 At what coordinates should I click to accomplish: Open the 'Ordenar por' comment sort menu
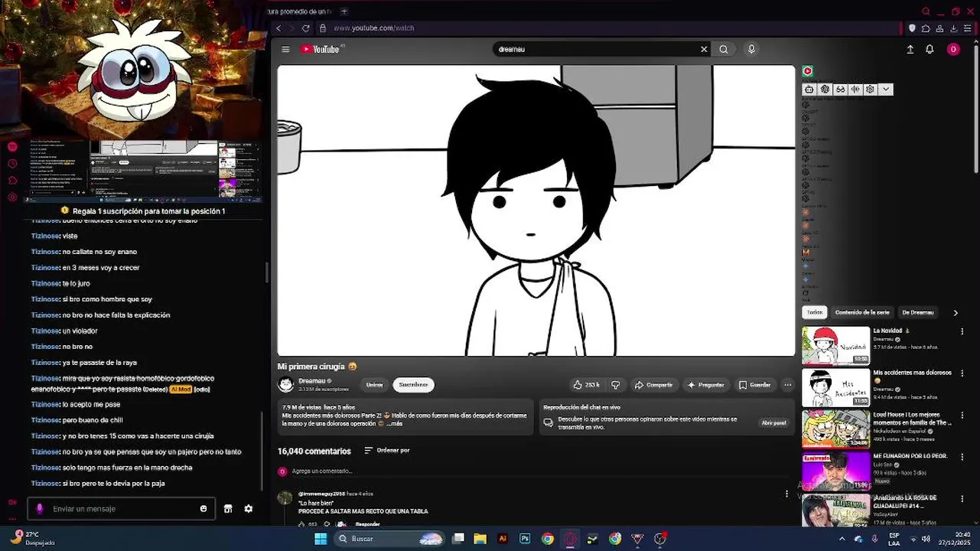[387, 451]
